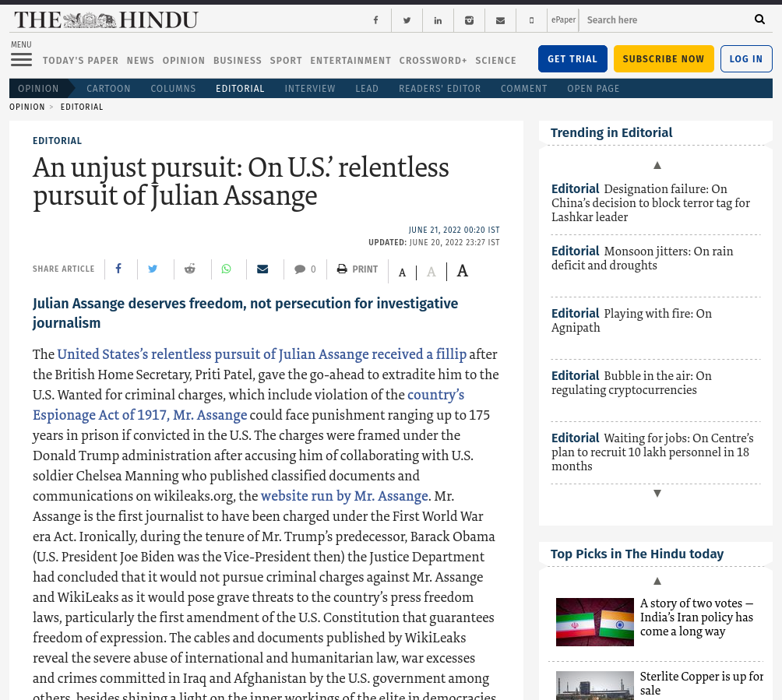
Task: Show previous Trending in Editorial items
Action: 657,165
